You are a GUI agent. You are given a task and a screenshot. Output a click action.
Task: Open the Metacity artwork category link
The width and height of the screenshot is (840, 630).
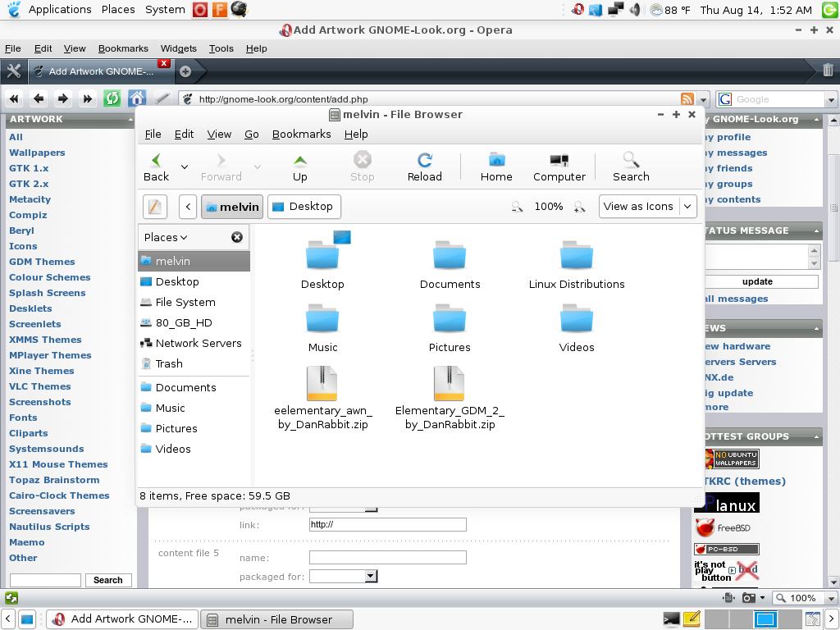(x=30, y=199)
